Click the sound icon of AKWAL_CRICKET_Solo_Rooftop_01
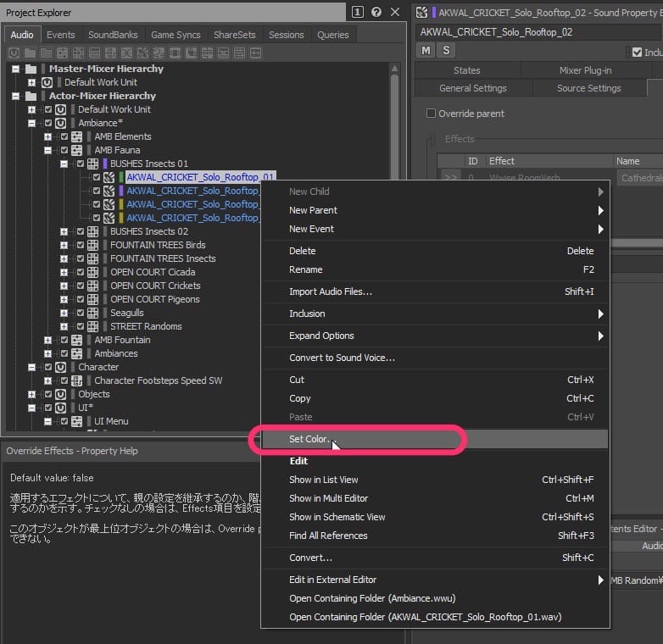This screenshot has width=663, height=644. click(109, 177)
